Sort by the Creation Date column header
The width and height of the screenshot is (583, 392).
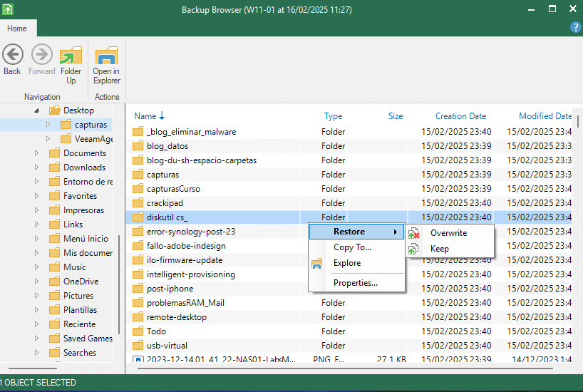click(460, 116)
